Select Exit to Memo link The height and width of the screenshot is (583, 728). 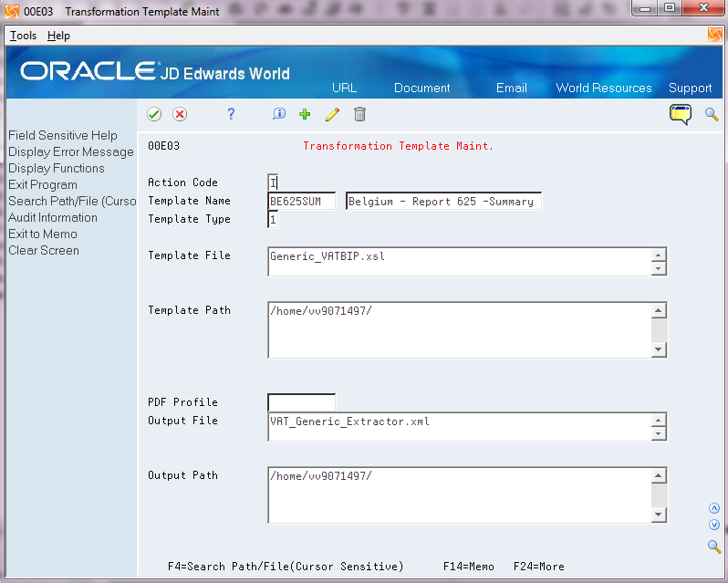43,234
